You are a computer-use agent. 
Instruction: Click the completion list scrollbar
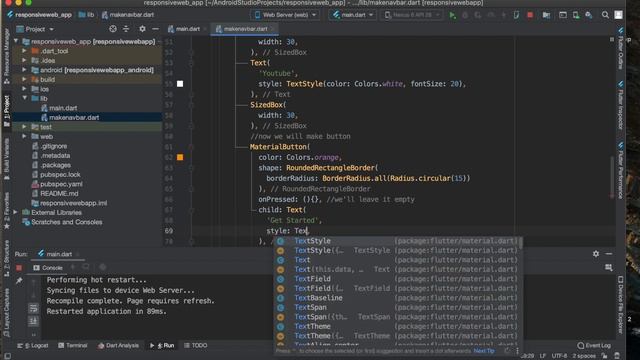click(521, 243)
